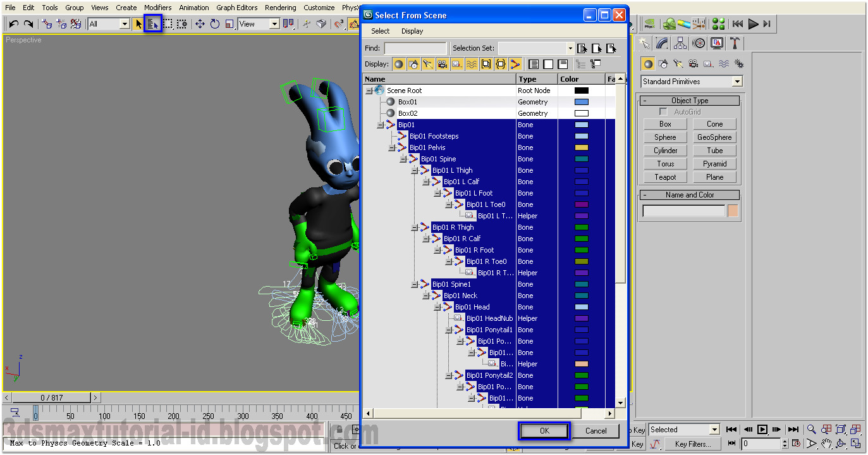
Task: Collapse the Bip01 Pelvis tree node
Action: [x=392, y=147]
